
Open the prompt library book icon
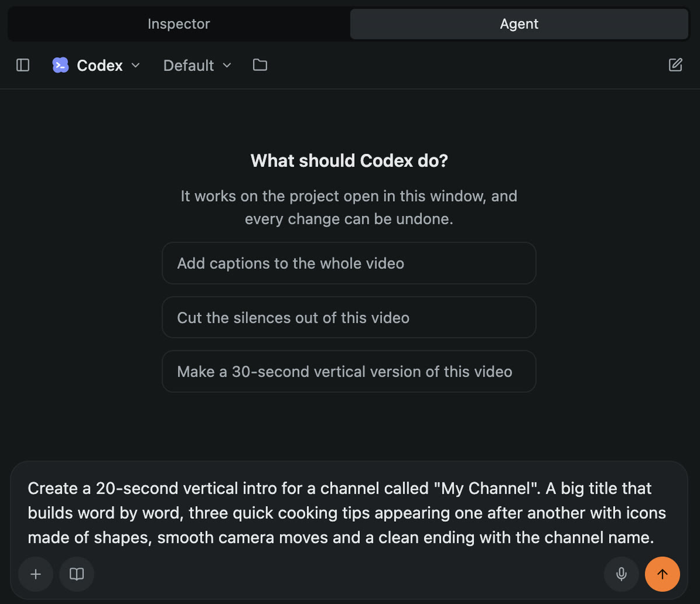(x=76, y=574)
